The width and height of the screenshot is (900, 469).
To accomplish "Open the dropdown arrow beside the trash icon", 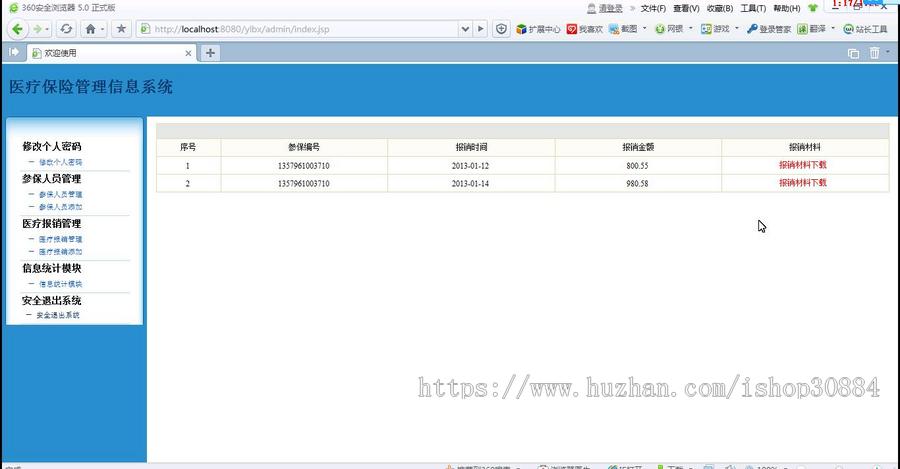I will 887,52.
